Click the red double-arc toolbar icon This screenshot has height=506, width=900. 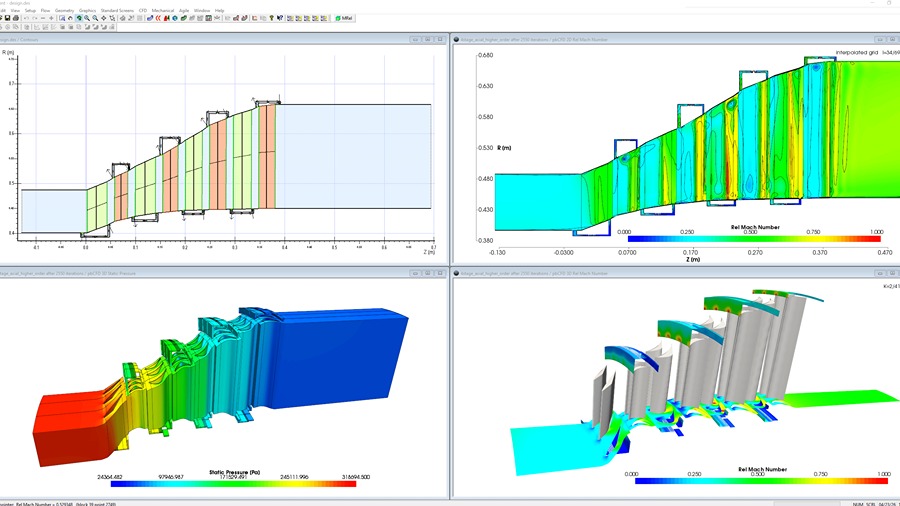158,18
